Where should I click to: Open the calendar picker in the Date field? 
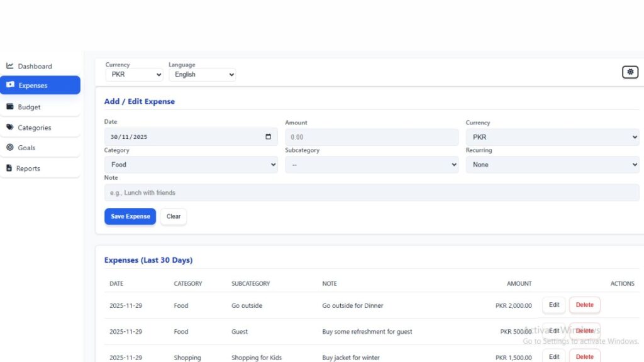coord(267,136)
